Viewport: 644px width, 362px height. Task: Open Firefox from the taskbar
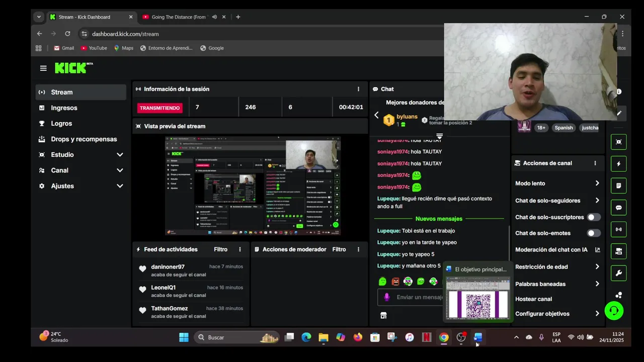coord(358,337)
